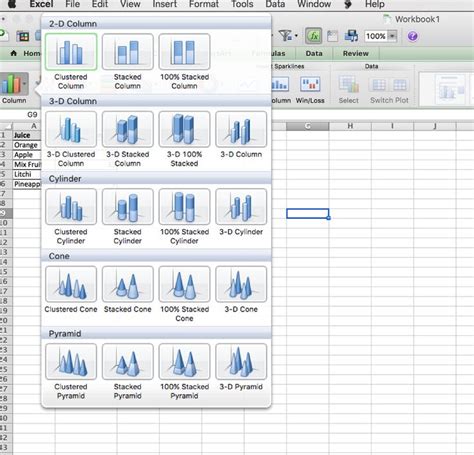
Task: Pick the 3-D 100% Stacked chart
Action: (x=184, y=129)
